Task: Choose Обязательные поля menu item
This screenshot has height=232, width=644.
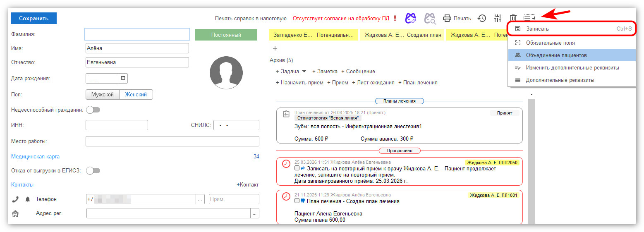Action: pos(572,43)
